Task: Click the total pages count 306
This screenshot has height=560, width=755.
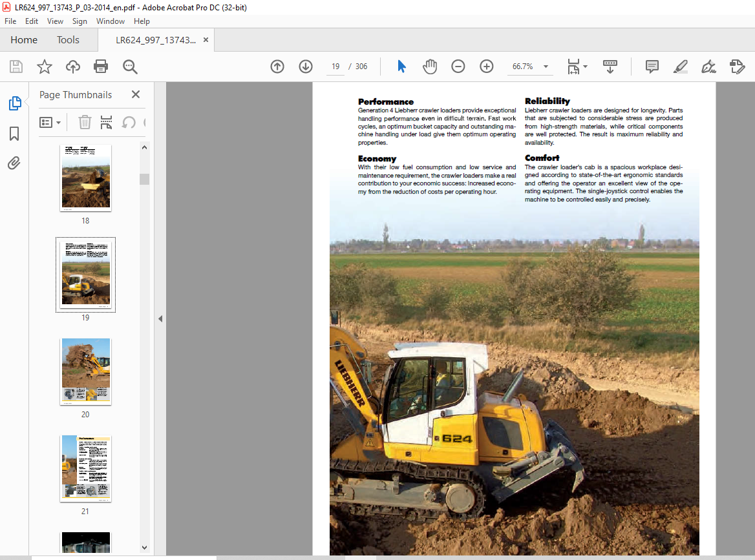Action: click(361, 67)
